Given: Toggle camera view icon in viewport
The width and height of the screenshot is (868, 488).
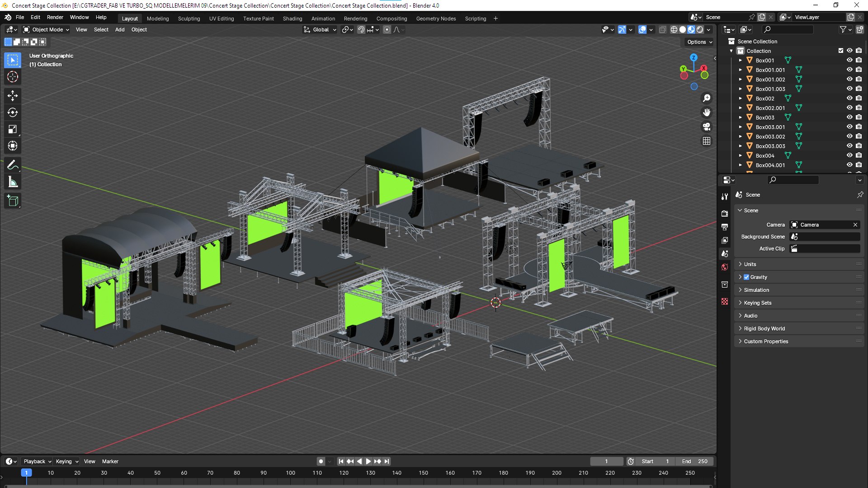Looking at the screenshot, I should 707,127.
